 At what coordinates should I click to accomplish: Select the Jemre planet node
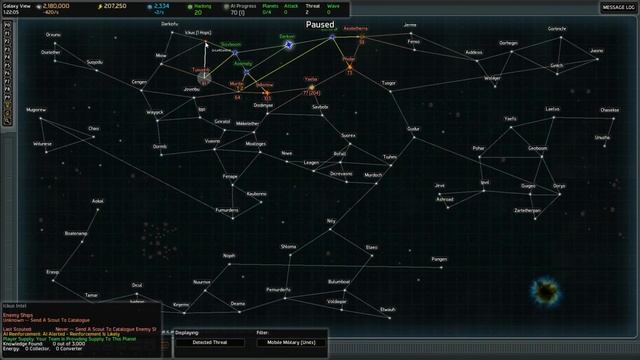tap(411, 33)
